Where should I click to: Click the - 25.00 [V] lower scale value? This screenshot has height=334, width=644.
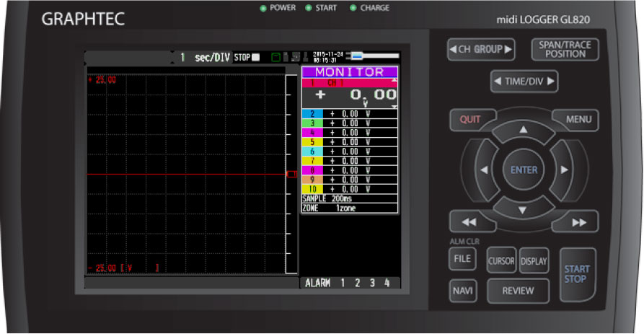tap(123, 268)
